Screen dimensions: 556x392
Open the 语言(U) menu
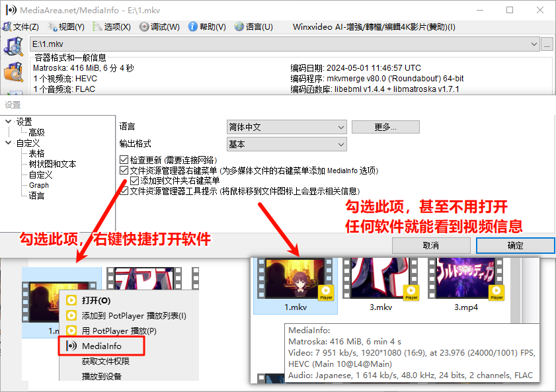click(254, 27)
